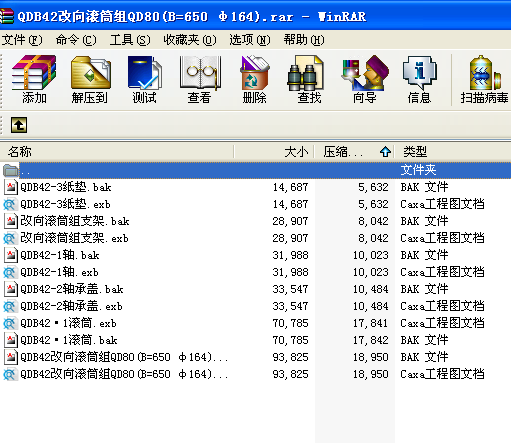The height and width of the screenshot is (443, 511).
Task: Select file name QDB42-1轴.exb
Action: click(59, 272)
